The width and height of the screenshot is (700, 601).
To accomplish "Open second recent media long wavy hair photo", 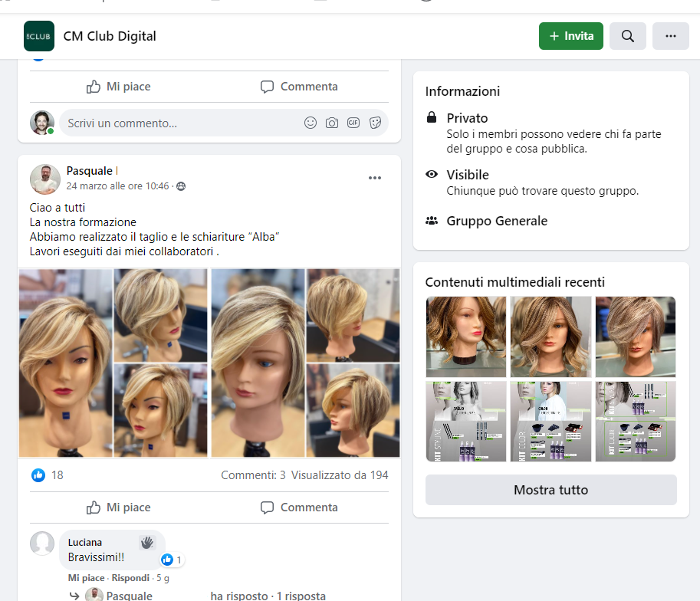I will (x=551, y=337).
